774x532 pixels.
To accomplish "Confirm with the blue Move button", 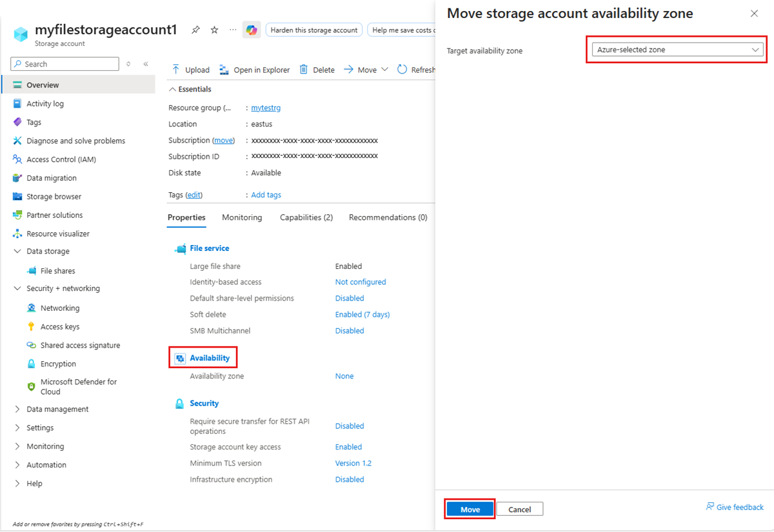I will coord(470,509).
